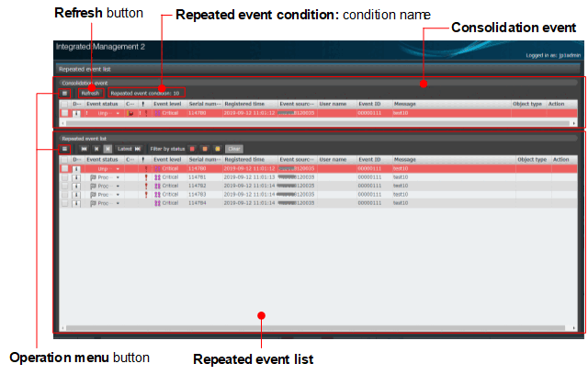Click Repeated event condition: 10 label
The width and height of the screenshot is (588, 375).
(145, 93)
